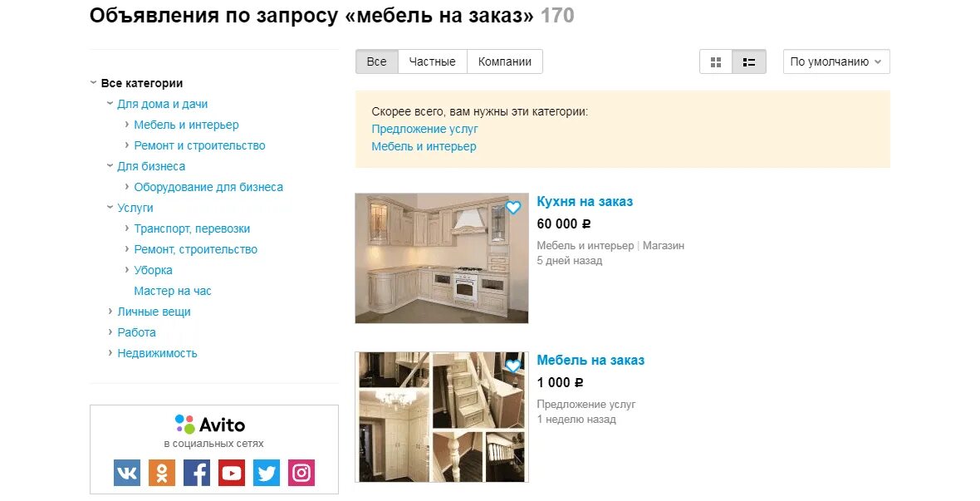Open the suggested Предложение услуг category link
This screenshot has width=980, height=501.
425,129
